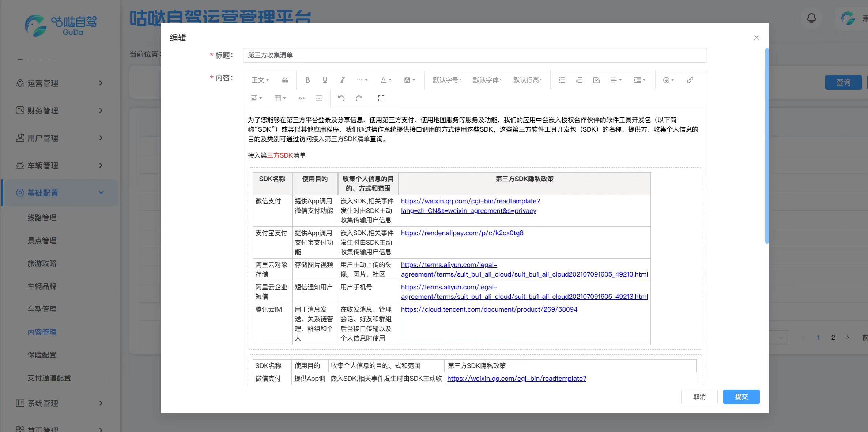Click the dialog's vertical scrollbar
Viewport: 868px width, 432px height.
point(767,146)
